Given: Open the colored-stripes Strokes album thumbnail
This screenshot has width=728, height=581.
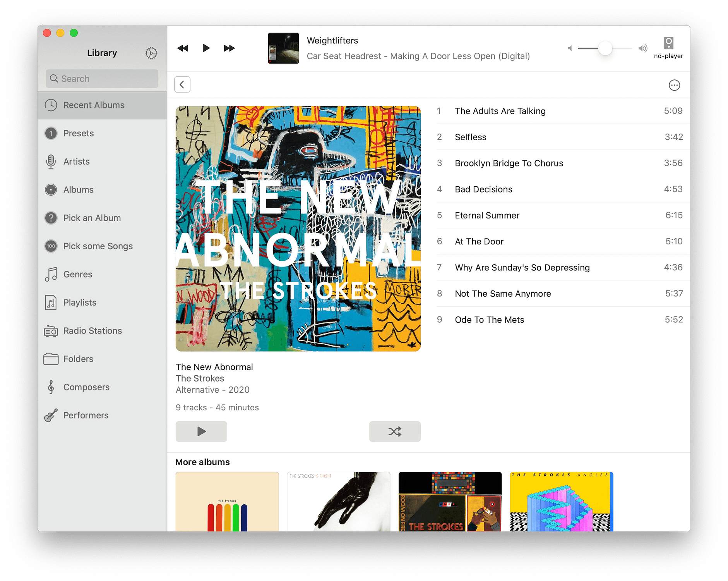Looking at the screenshot, I should [227, 502].
